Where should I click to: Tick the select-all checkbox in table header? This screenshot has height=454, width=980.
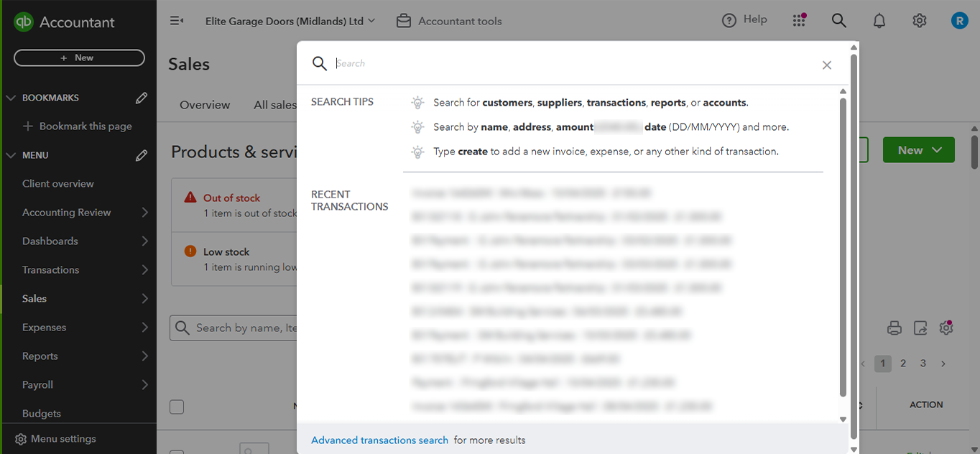[x=177, y=407]
